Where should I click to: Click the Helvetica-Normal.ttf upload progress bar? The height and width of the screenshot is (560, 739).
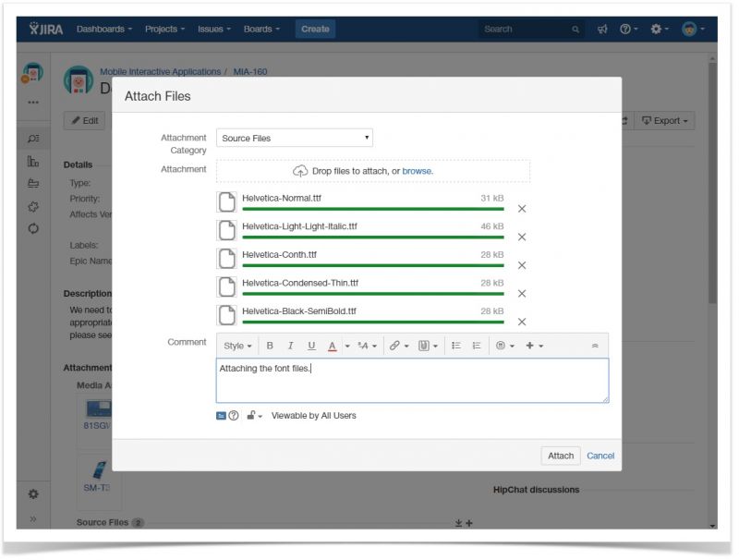click(373, 209)
